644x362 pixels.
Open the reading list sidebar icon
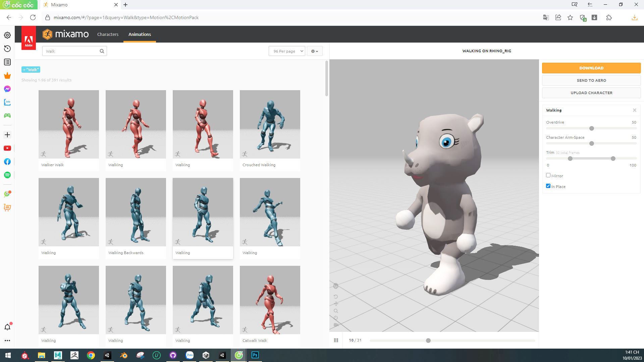pyautogui.click(x=7, y=62)
